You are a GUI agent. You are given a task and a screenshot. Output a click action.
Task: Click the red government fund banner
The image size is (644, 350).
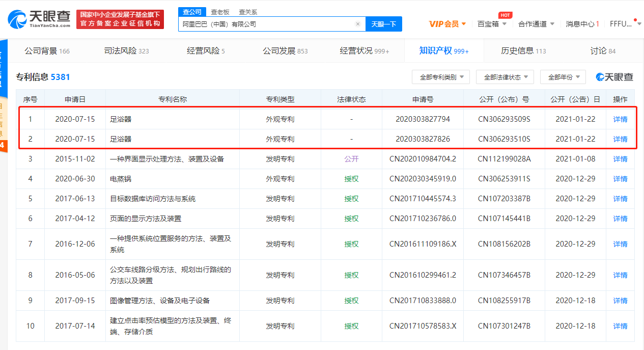point(120,19)
